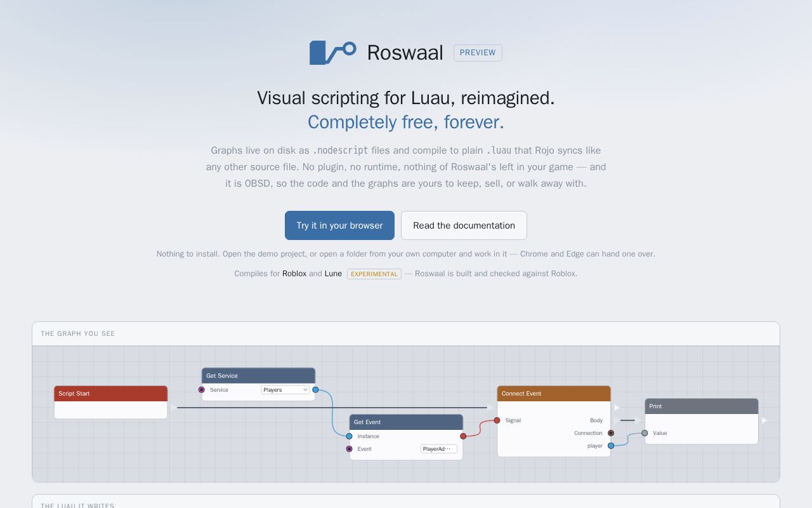The height and width of the screenshot is (508, 812).
Task: Open Read the documentation
Action: pos(464,225)
